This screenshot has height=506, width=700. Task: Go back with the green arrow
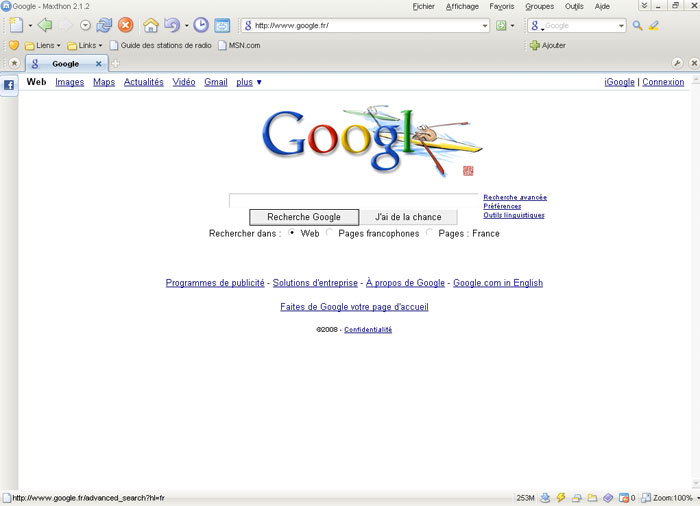[45, 25]
